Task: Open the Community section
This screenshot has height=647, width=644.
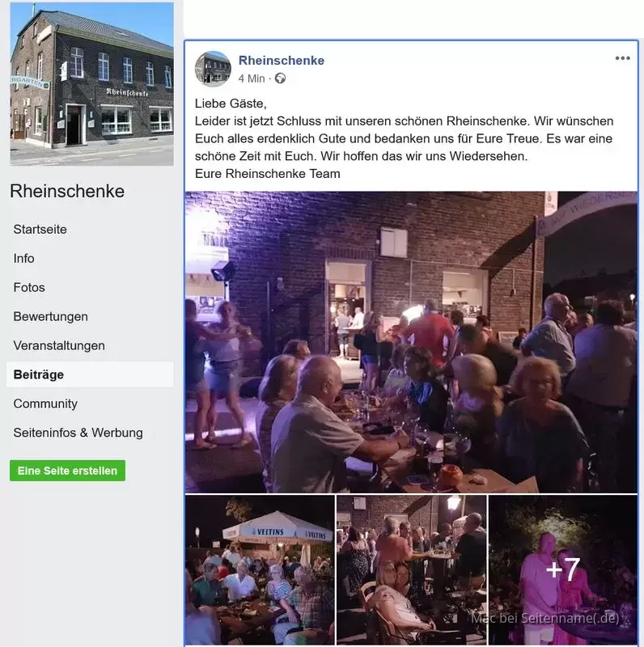Action: [45, 404]
